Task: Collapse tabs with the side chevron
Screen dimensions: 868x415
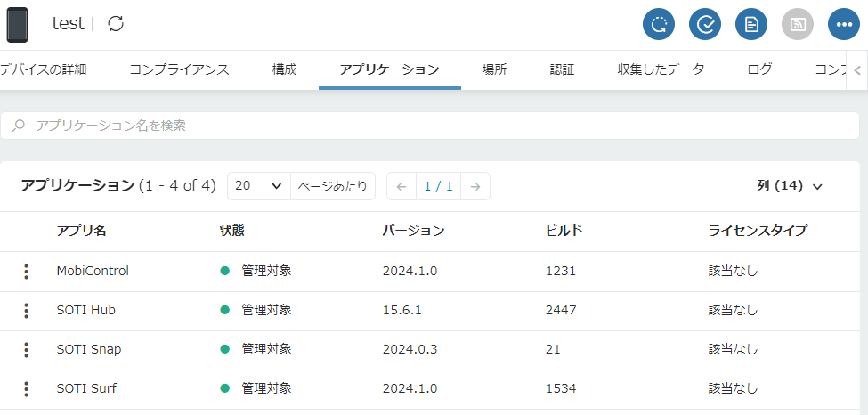Action: coord(857,70)
